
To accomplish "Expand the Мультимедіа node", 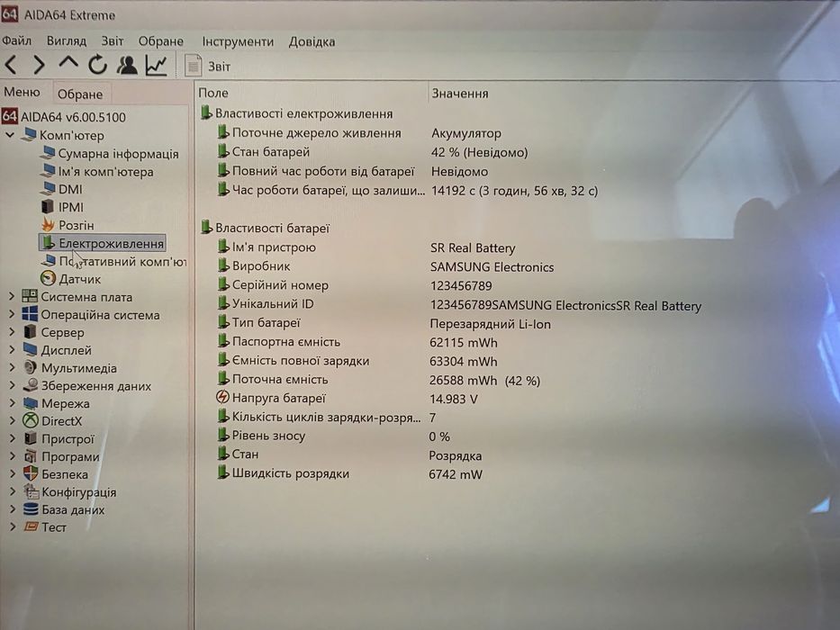I will coord(12,368).
